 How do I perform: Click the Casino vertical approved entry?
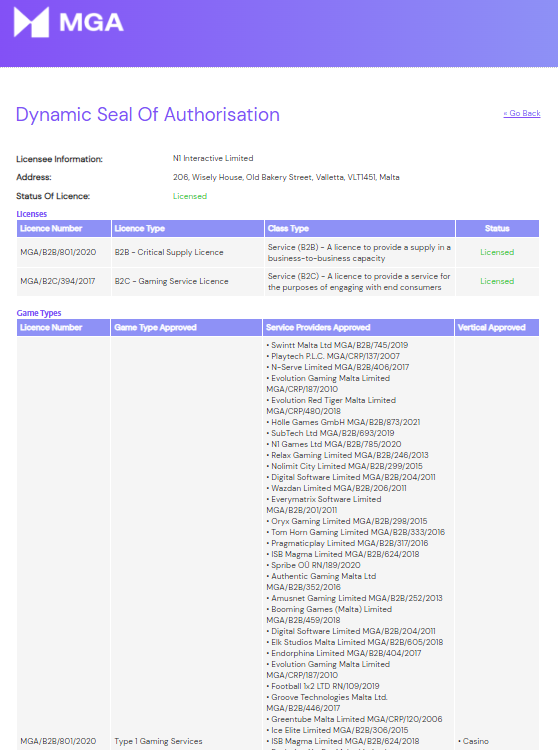473,741
